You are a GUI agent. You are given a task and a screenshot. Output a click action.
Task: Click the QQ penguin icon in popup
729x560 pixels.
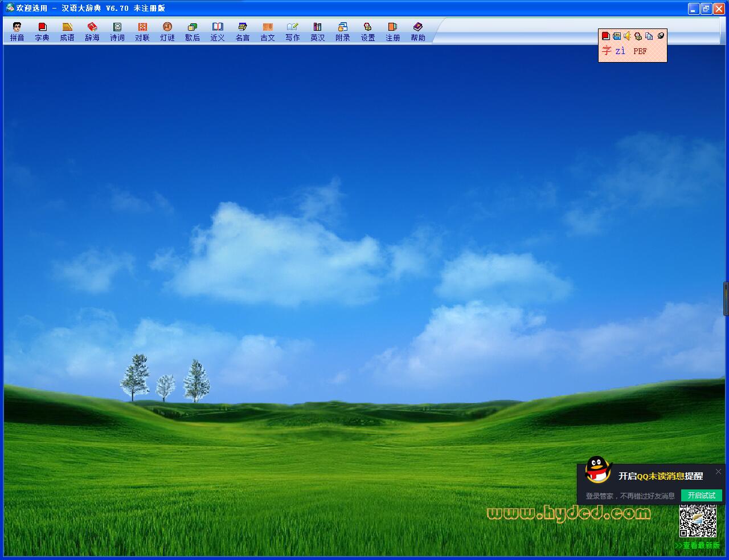598,471
